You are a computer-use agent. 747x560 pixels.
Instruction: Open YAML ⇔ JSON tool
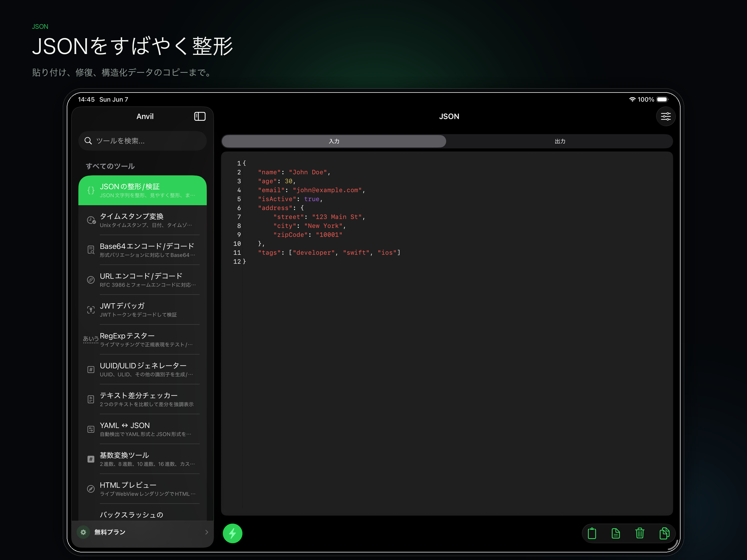coord(143,429)
